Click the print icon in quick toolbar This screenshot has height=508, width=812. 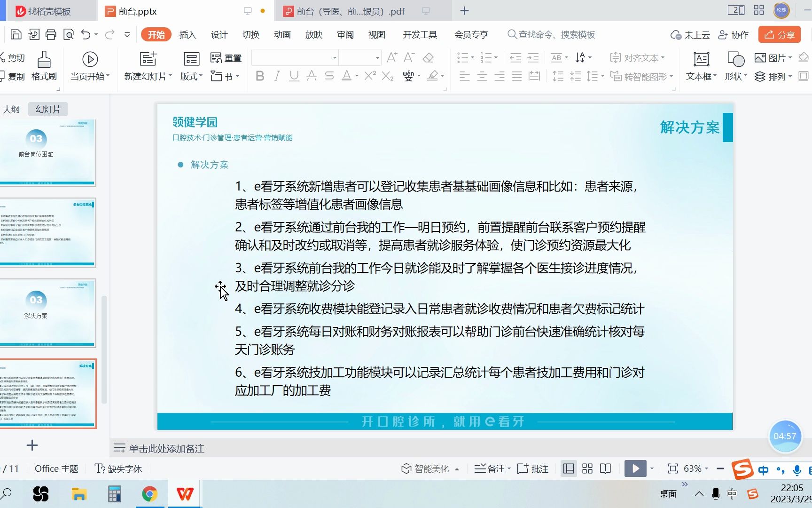pyautogui.click(x=51, y=34)
